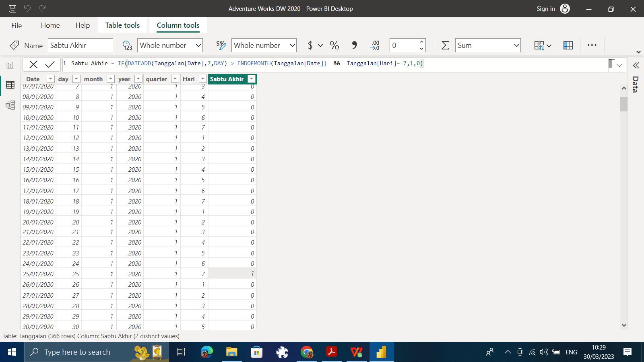Click Power BI taskbar icon
The width and height of the screenshot is (644, 362).
pyautogui.click(x=382, y=352)
